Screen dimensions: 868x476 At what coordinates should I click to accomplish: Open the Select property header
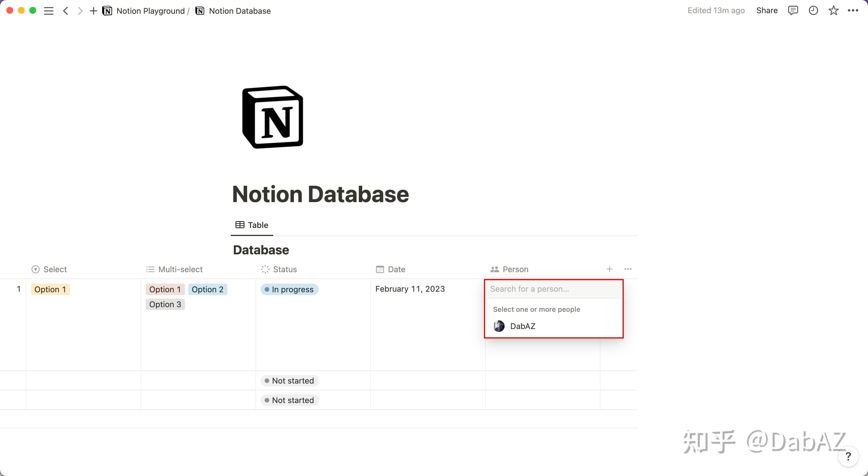coord(49,269)
